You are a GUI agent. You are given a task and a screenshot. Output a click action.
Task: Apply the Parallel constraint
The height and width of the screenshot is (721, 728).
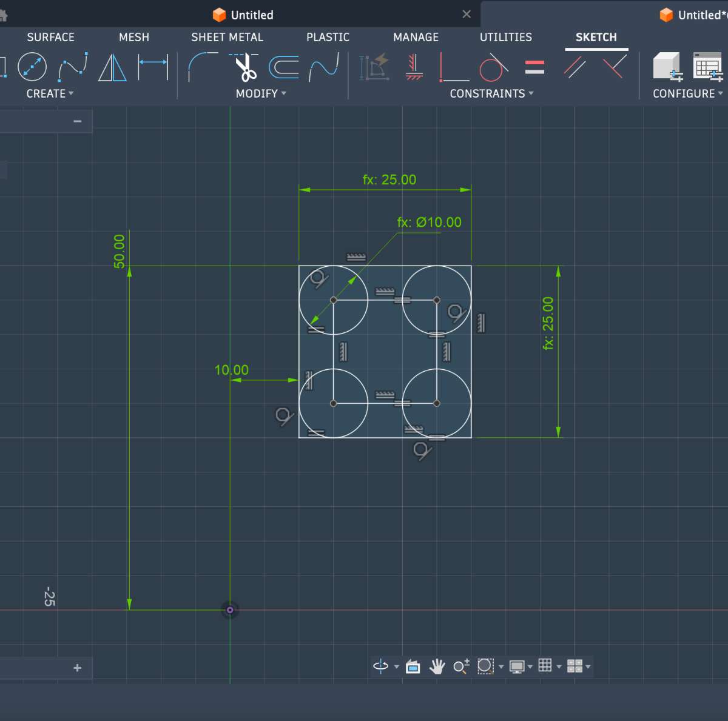(575, 67)
